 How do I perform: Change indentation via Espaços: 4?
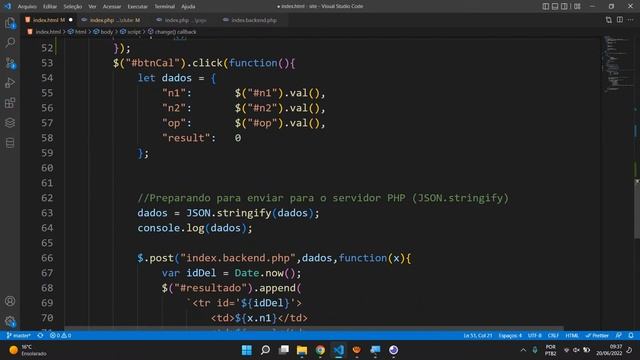coord(510,336)
